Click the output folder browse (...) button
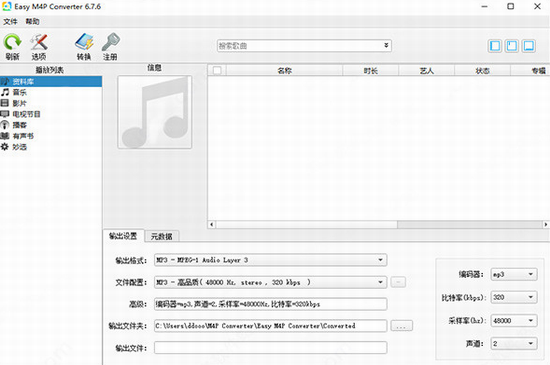The height and width of the screenshot is (365, 550). [x=402, y=326]
